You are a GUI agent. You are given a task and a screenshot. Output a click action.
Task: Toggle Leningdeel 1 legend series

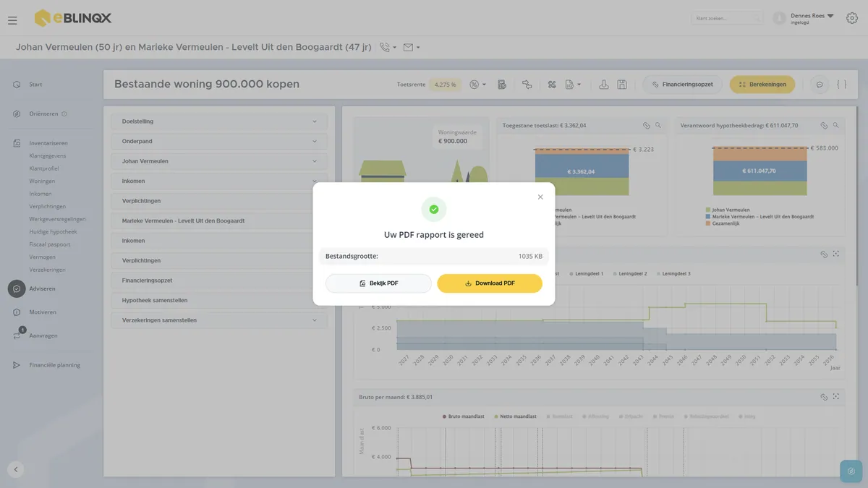coord(586,274)
